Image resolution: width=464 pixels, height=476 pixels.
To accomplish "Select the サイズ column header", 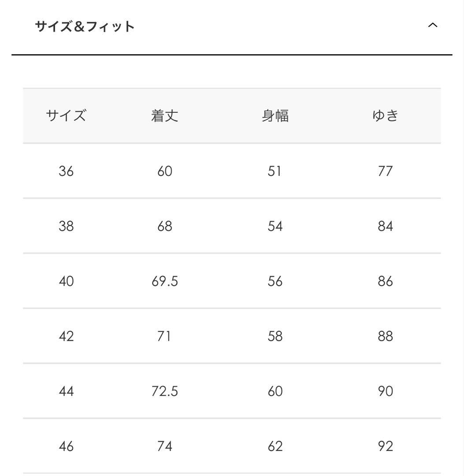I will click(x=66, y=115).
